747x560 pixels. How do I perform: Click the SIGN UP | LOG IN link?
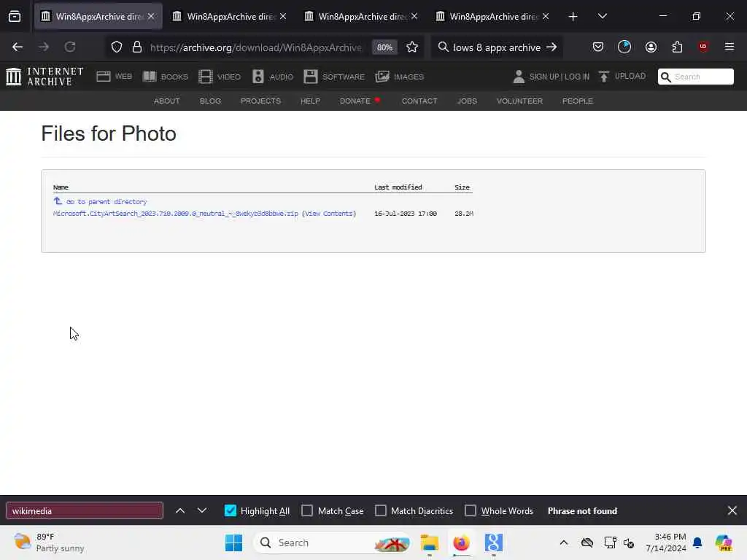coord(560,77)
